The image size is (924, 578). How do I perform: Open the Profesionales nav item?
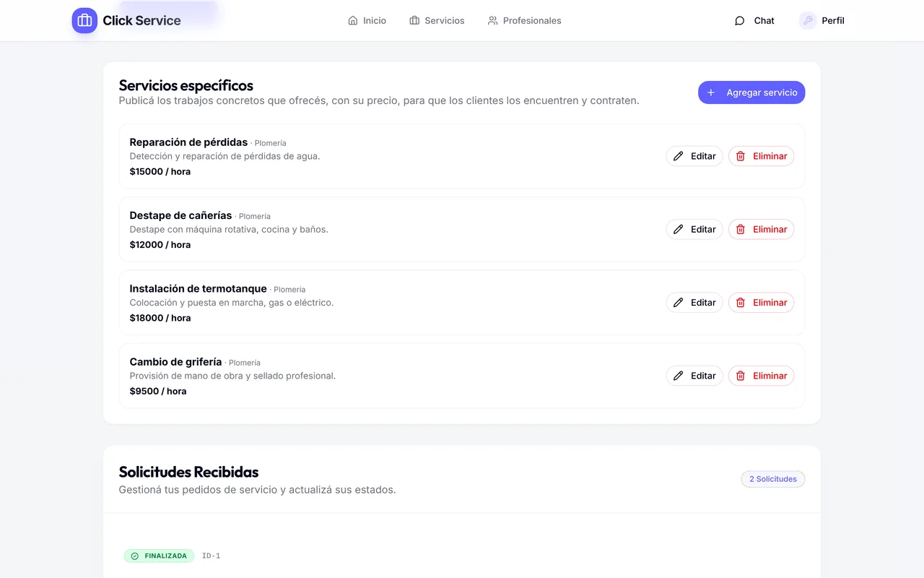pos(525,21)
